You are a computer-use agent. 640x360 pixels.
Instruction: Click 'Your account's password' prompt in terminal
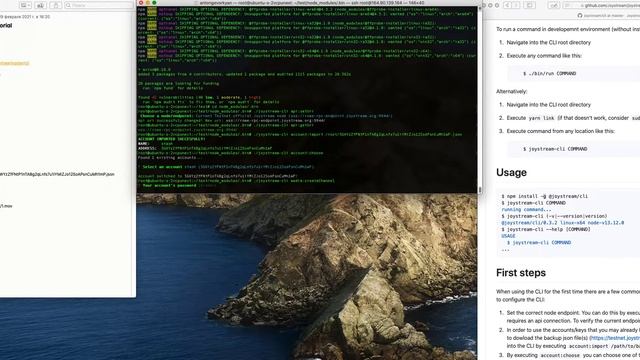(169, 185)
